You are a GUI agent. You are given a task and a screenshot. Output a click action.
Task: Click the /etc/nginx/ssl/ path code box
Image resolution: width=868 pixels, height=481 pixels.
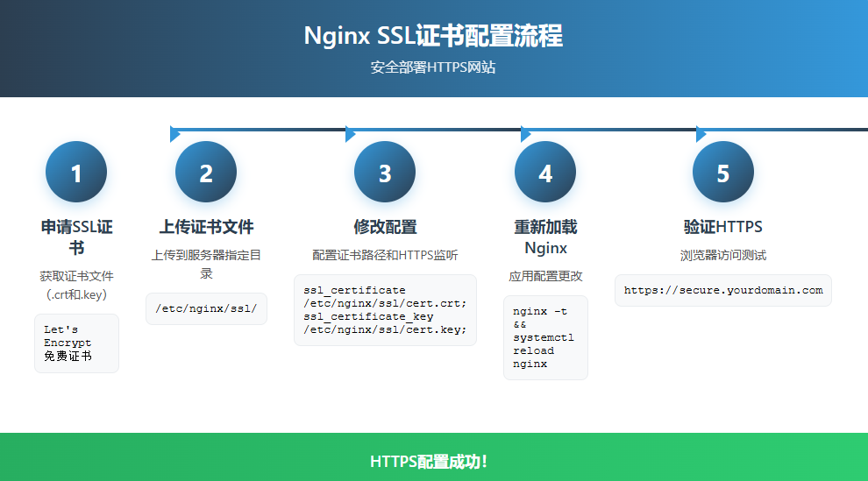206,308
